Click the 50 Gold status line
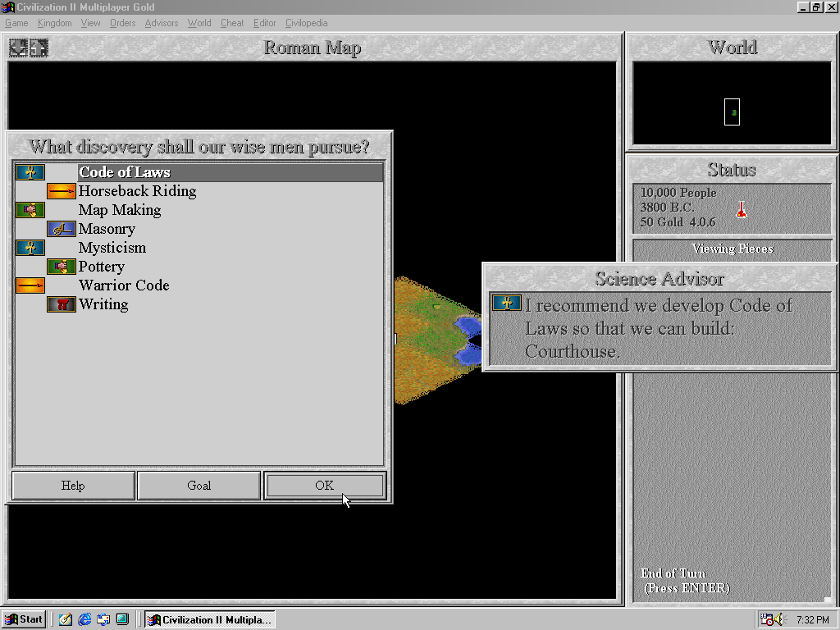This screenshot has width=840, height=630. coord(678,221)
